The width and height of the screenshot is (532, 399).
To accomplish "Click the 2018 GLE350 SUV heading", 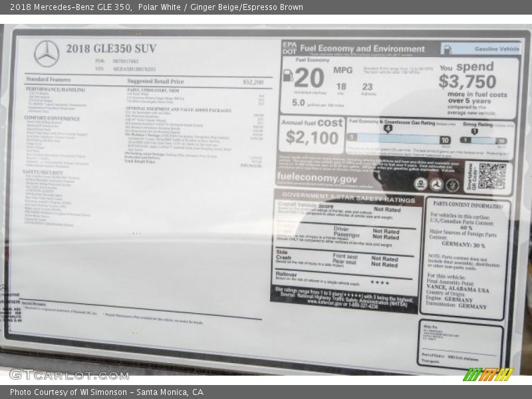I will coord(111,48).
